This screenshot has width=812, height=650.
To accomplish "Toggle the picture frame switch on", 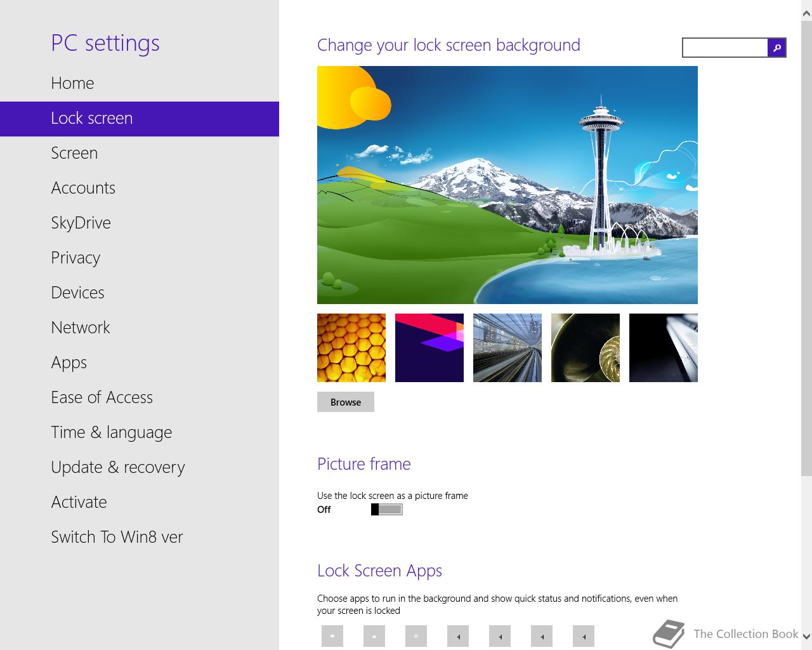I will click(387, 509).
